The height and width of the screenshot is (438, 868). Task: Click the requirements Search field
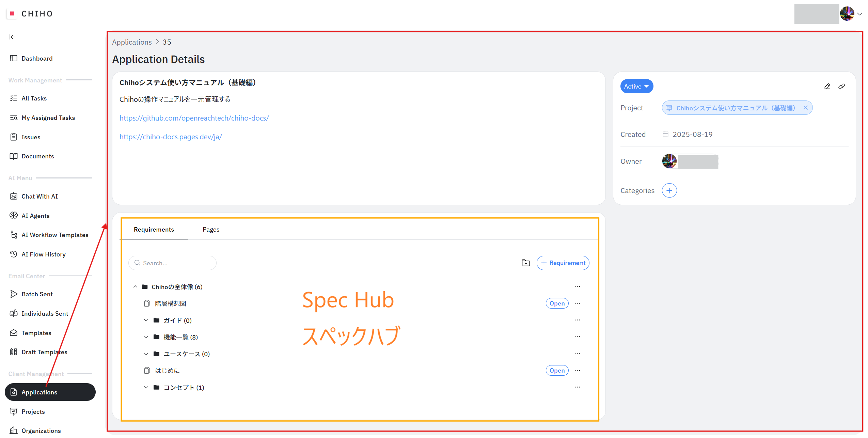[x=172, y=263]
